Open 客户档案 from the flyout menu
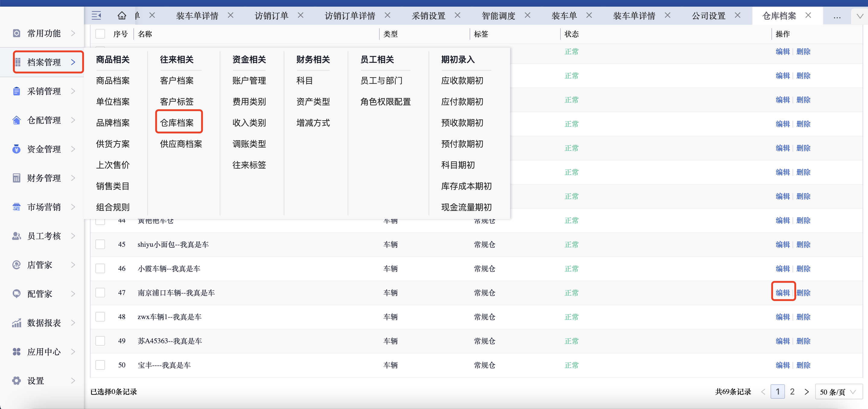The height and width of the screenshot is (409, 868). (177, 81)
